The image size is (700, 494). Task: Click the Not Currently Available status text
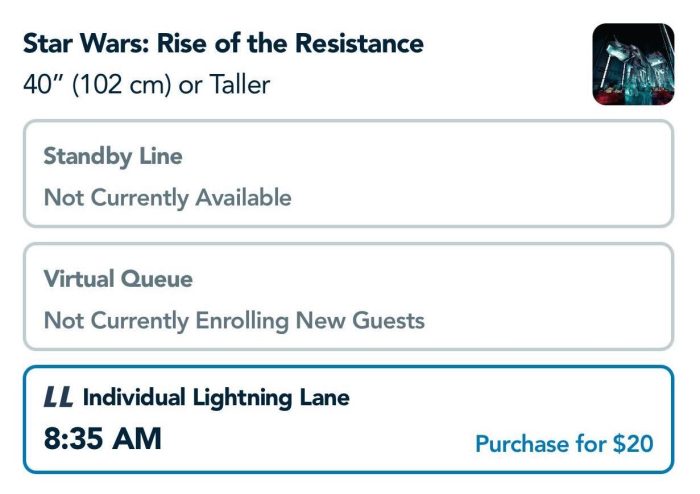[168, 198]
